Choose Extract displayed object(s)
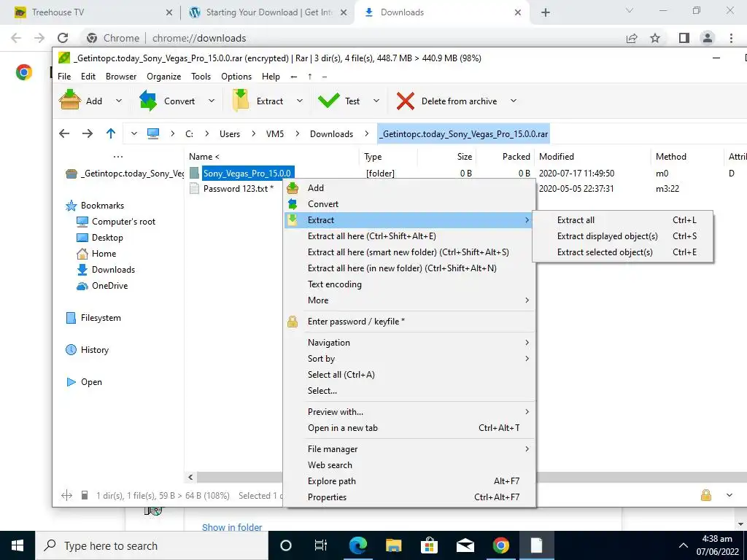The width and height of the screenshot is (747, 560). click(623, 236)
